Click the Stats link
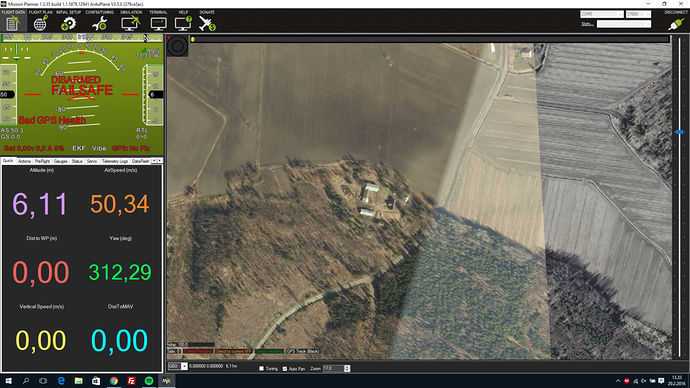 (587, 24)
